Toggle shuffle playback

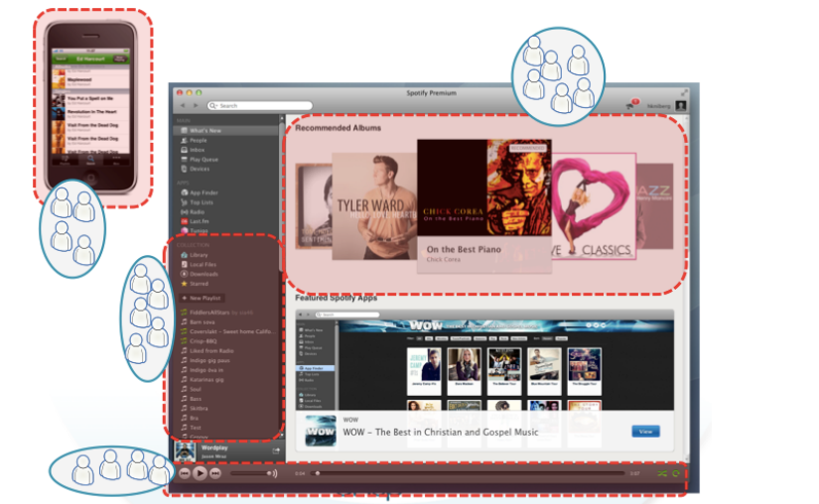pos(661,474)
